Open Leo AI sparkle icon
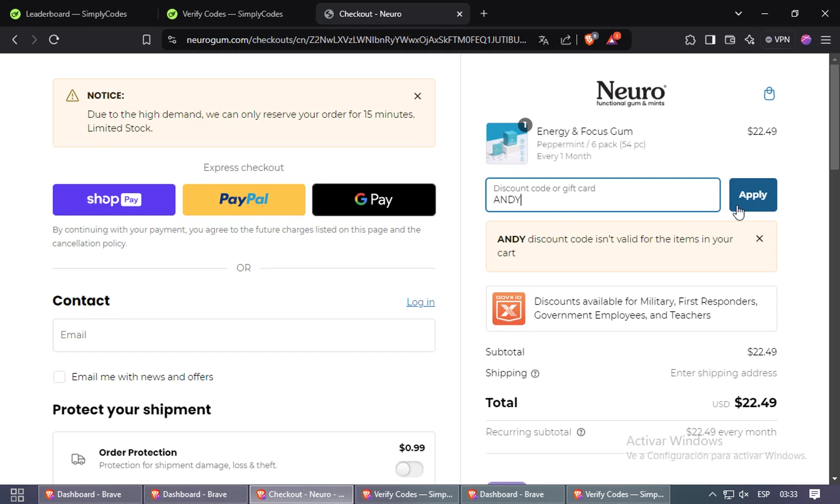The width and height of the screenshot is (840, 504). 750,40
